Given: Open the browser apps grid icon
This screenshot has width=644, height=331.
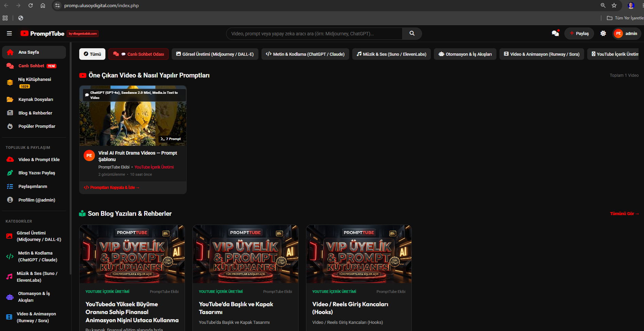Looking at the screenshot, I should [5, 18].
